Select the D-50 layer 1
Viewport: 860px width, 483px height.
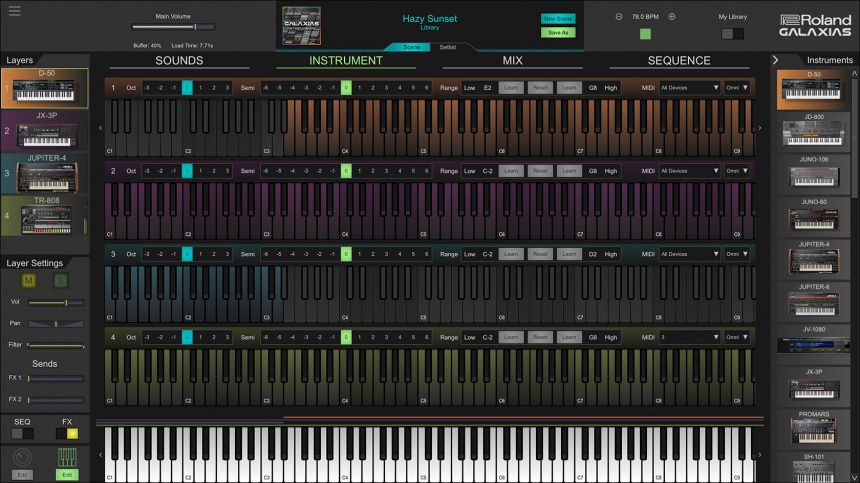point(44,88)
